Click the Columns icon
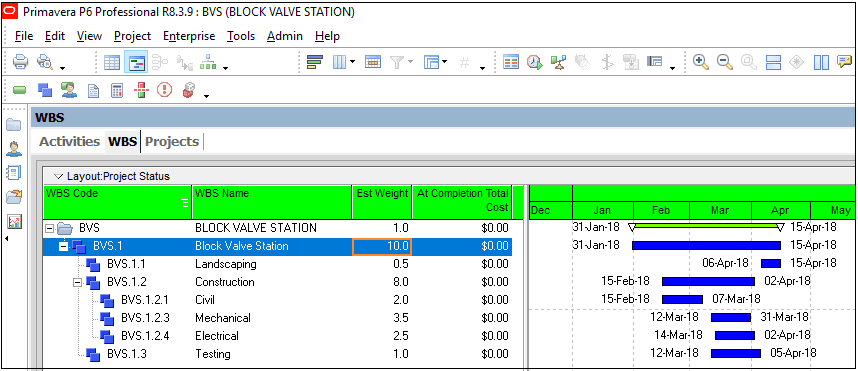 click(340, 62)
